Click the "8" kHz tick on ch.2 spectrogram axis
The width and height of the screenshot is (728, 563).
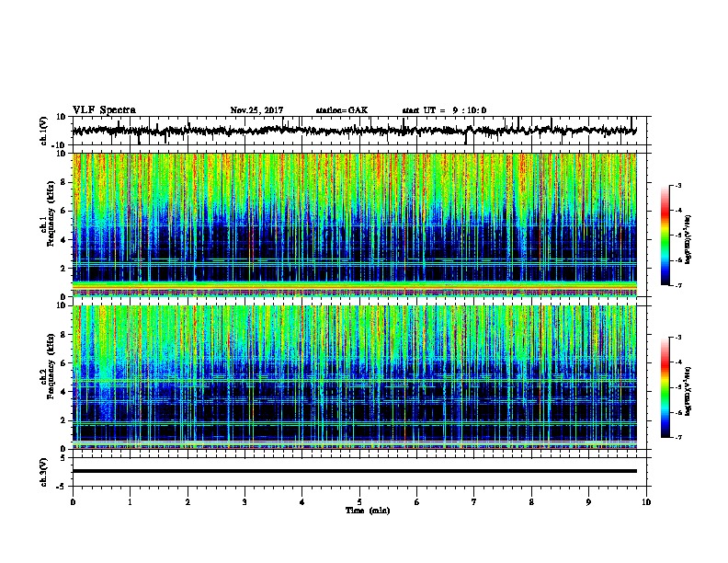[x=63, y=335]
